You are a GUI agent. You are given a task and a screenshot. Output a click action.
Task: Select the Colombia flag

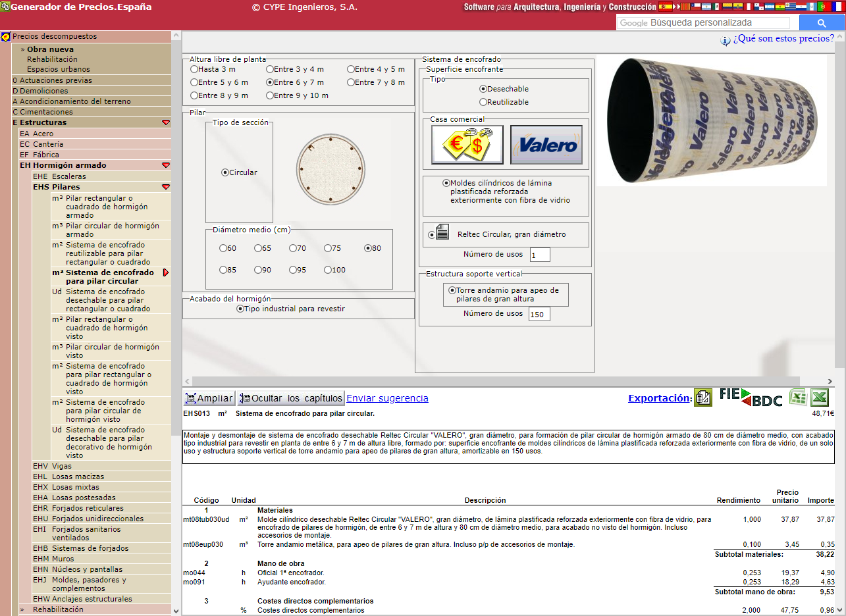[x=727, y=7]
